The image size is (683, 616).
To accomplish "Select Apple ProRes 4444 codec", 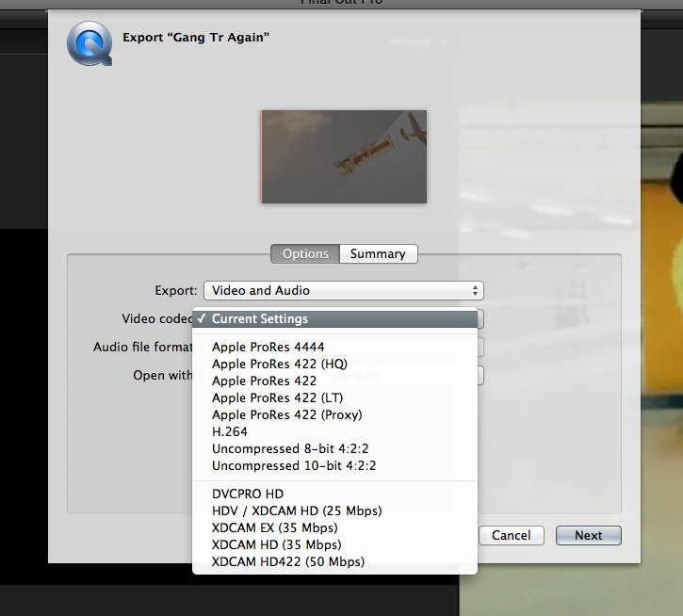I will tap(335, 347).
